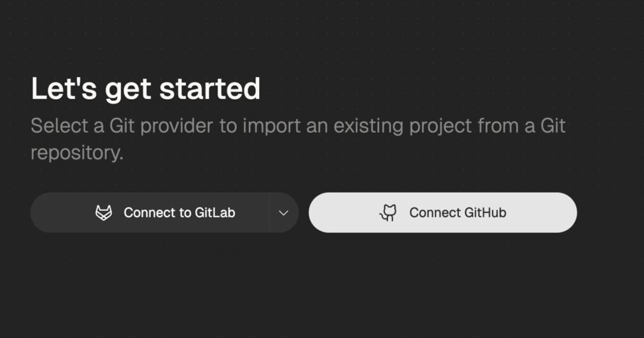The width and height of the screenshot is (644, 338).
Task: Show more provider options via down chevron
Action: click(x=283, y=212)
